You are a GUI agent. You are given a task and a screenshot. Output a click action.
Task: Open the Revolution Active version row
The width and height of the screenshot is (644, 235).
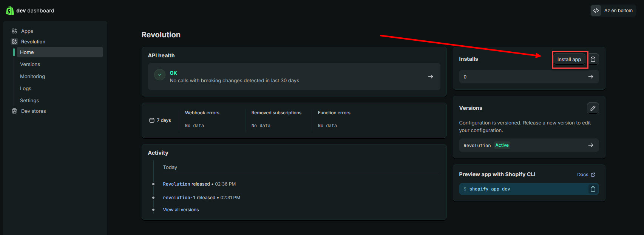pos(529,145)
